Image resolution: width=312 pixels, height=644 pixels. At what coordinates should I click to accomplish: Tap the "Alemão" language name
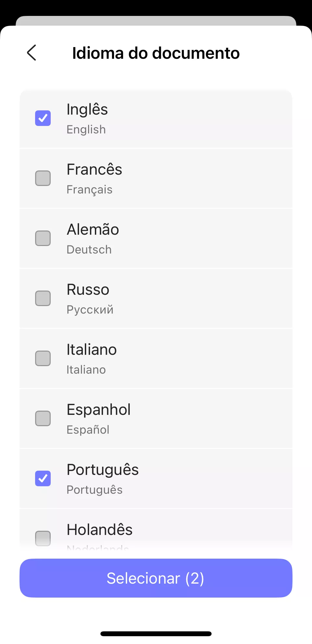(93, 229)
